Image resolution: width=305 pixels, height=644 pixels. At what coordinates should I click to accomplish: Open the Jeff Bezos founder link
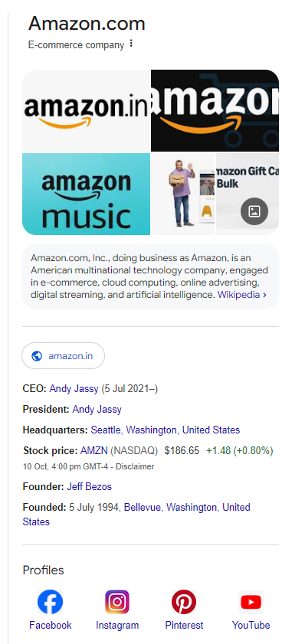point(89,487)
